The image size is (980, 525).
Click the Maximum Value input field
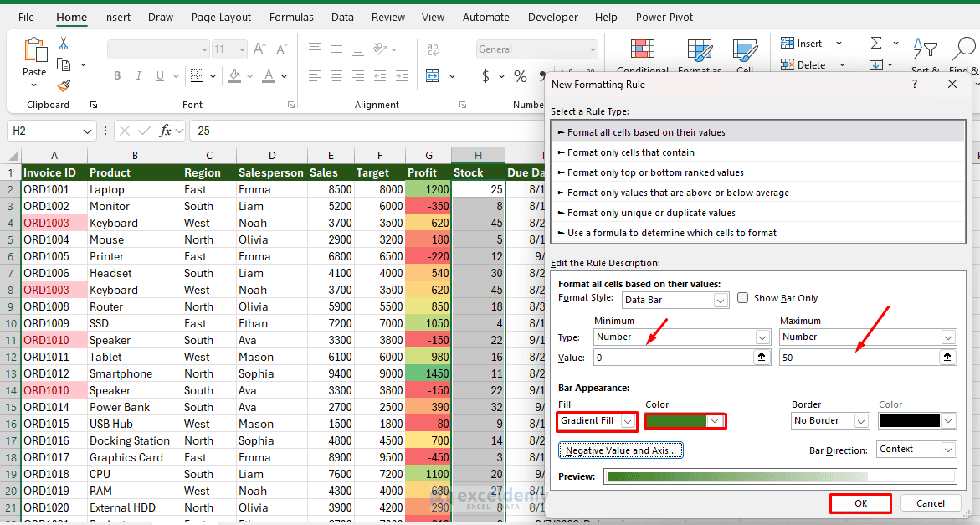[x=859, y=358]
